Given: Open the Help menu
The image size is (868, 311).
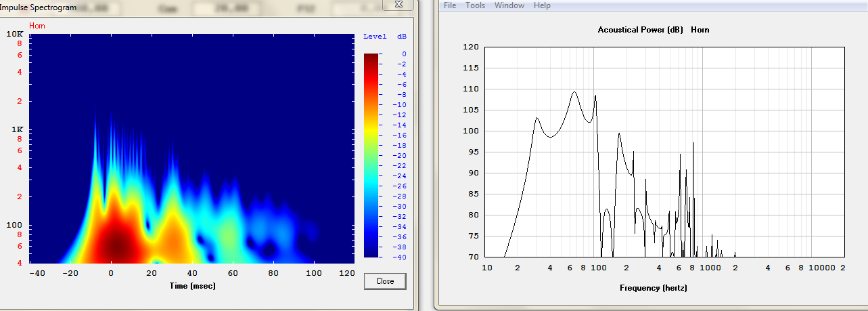Looking at the screenshot, I should click(x=542, y=5).
